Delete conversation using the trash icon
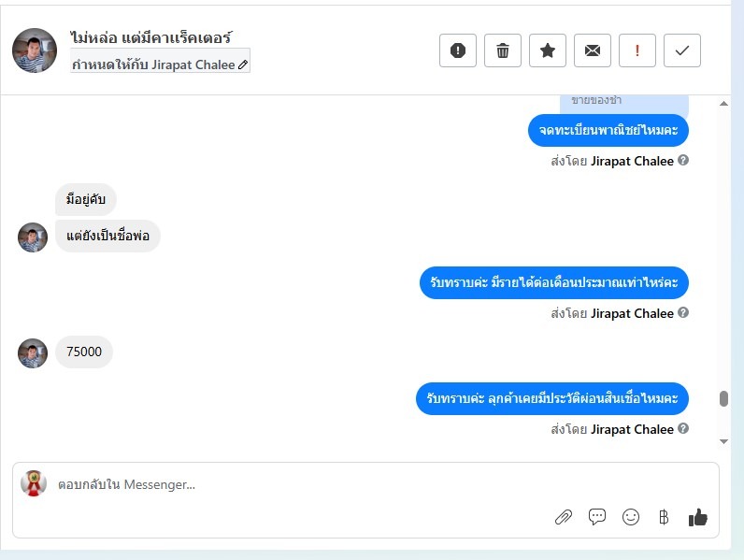 point(503,50)
